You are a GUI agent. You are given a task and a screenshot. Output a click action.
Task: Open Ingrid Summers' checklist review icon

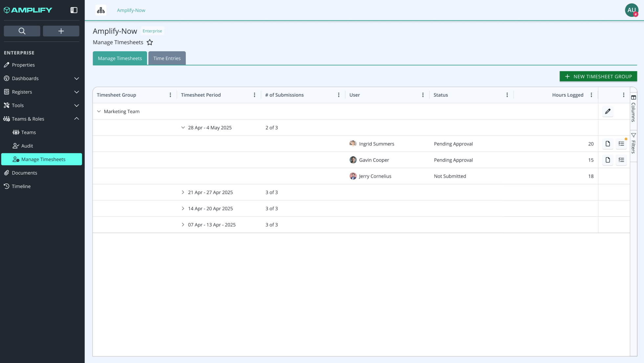(x=621, y=144)
